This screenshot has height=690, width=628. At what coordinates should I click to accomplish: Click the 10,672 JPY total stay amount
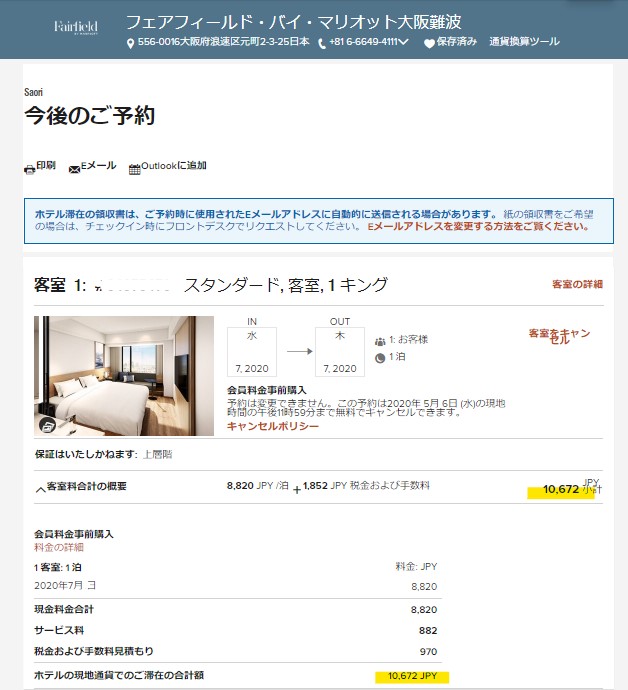coord(412,676)
